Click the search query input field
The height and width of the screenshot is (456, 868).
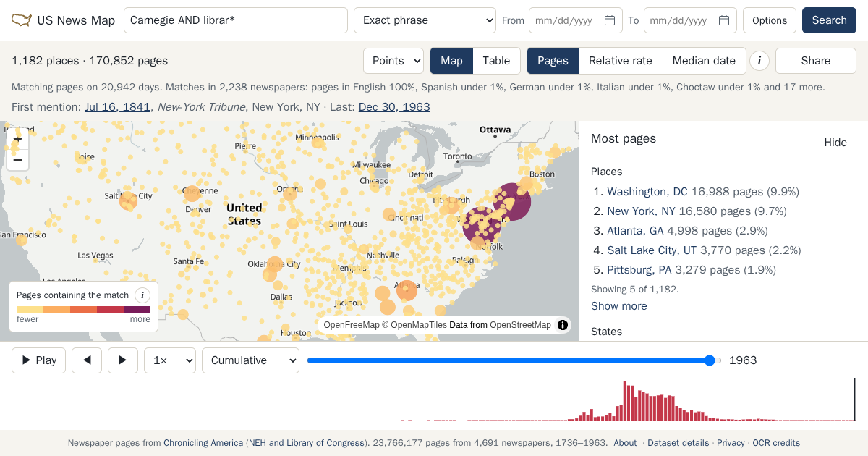(236, 20)
